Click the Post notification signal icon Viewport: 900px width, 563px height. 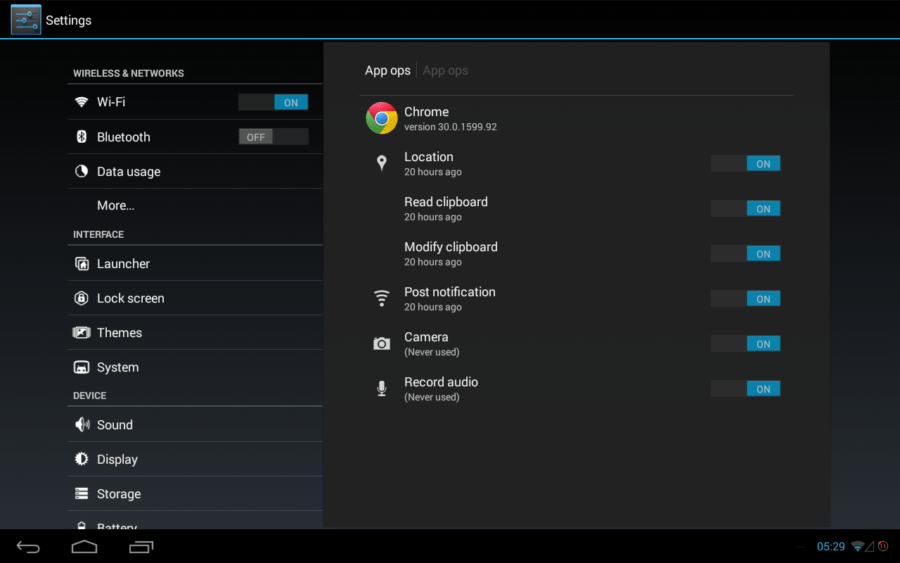(382, 298)
